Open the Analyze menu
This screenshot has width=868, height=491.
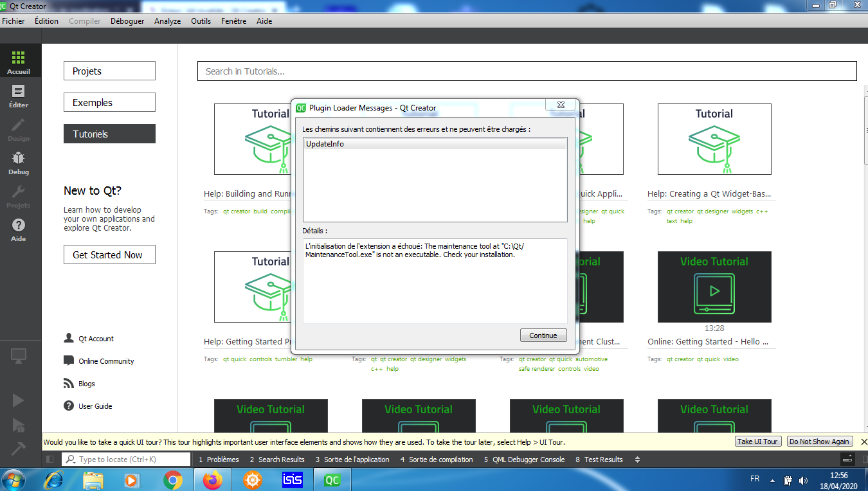(168, 21)
